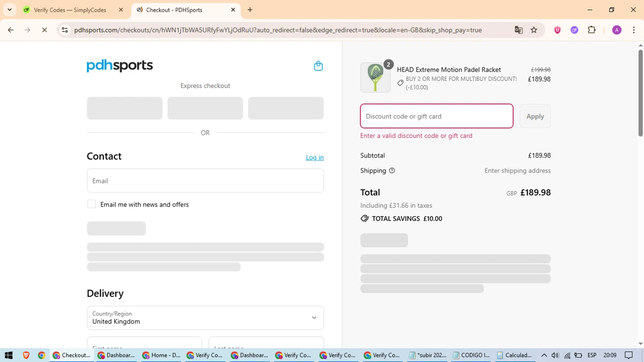Open the Windows Start menu

click(x=9, y=355)
